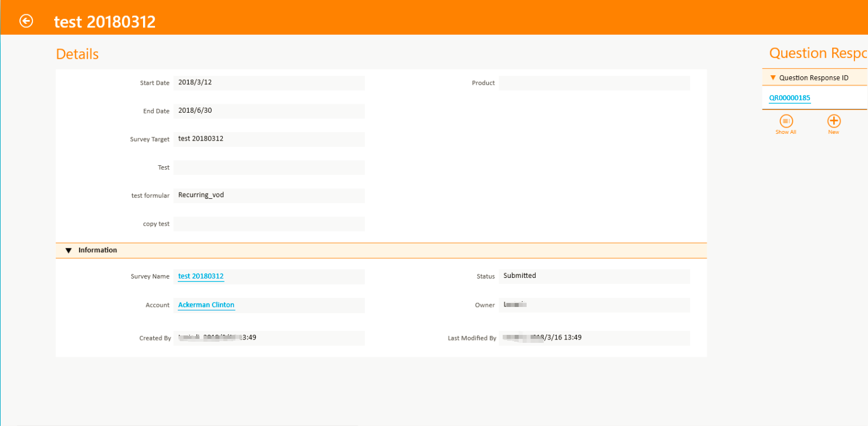This screenshot has width=868, height=426.
Task: Add a new question response with the plus icon
Action: 834,121
